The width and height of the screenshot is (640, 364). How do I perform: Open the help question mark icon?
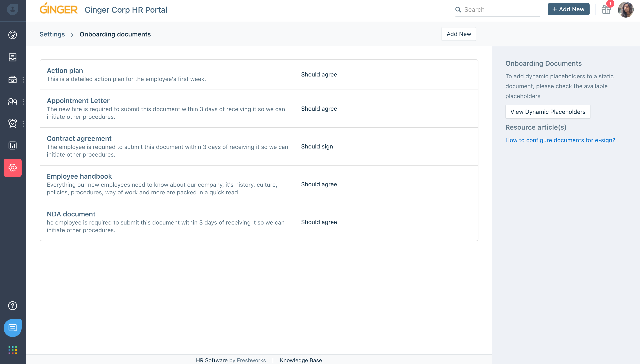click(x=13, y=306)
